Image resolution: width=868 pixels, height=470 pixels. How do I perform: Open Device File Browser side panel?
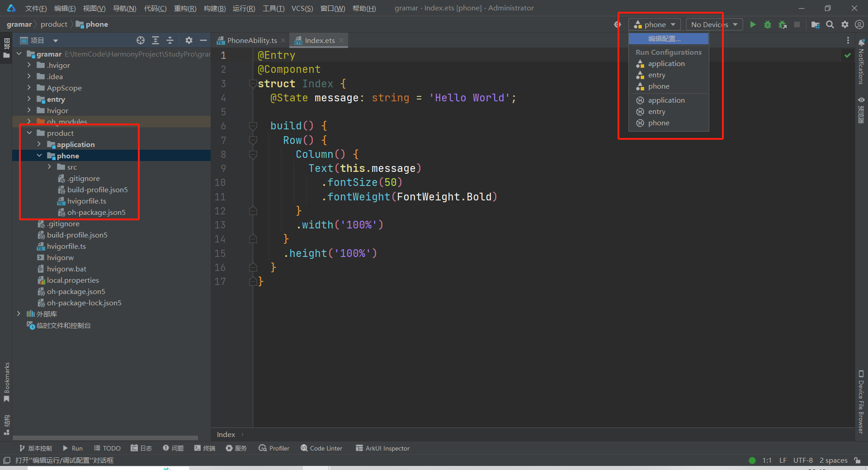[x=861, y=402]
